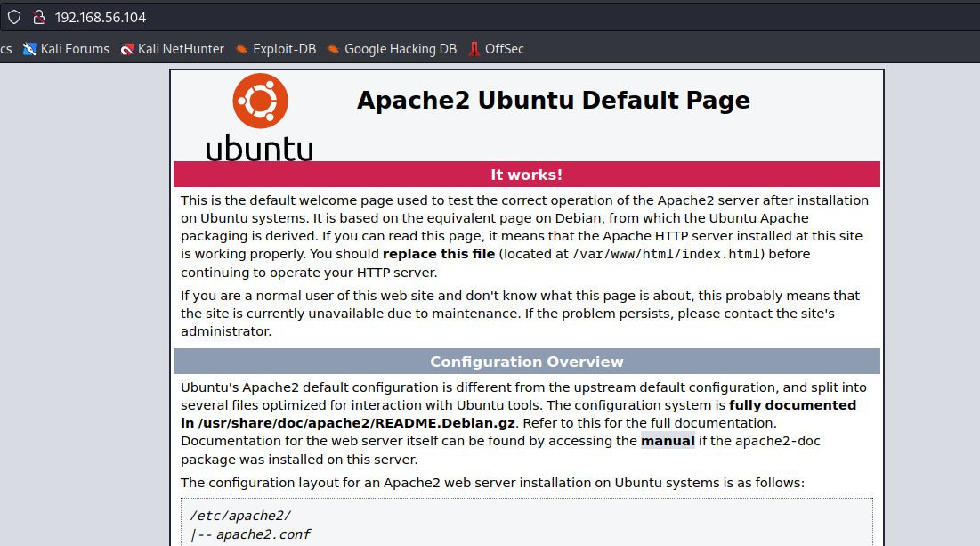Click the apache2.conf line in the tree

250,534
